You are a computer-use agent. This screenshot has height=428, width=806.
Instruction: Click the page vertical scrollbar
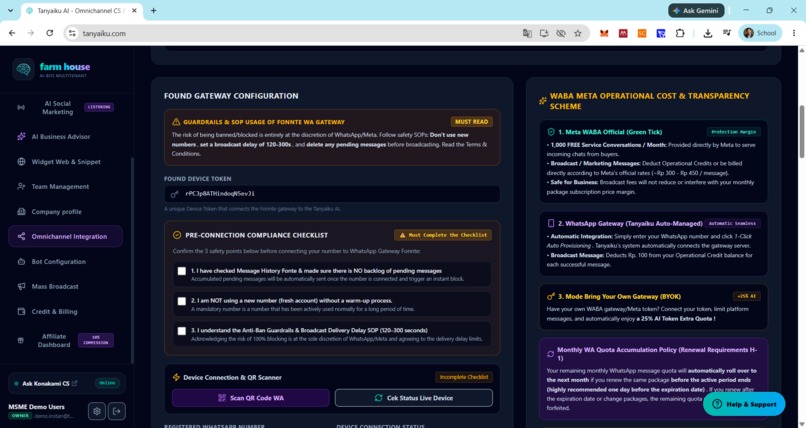tap(801, 132)
